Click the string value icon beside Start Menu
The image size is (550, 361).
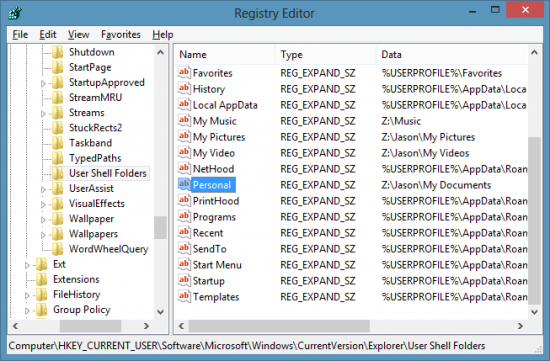[x=184, y=265]
